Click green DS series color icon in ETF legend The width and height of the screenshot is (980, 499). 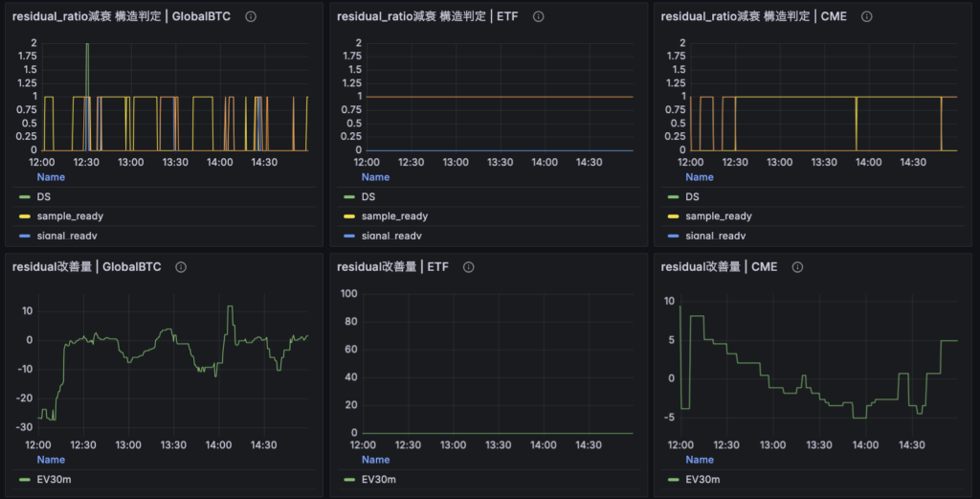point(346,197)
